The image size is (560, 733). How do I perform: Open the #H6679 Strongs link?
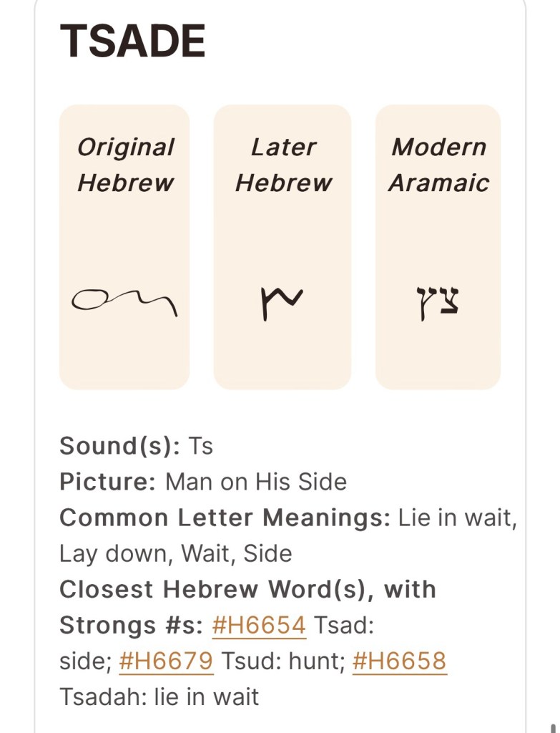(166, 661)
